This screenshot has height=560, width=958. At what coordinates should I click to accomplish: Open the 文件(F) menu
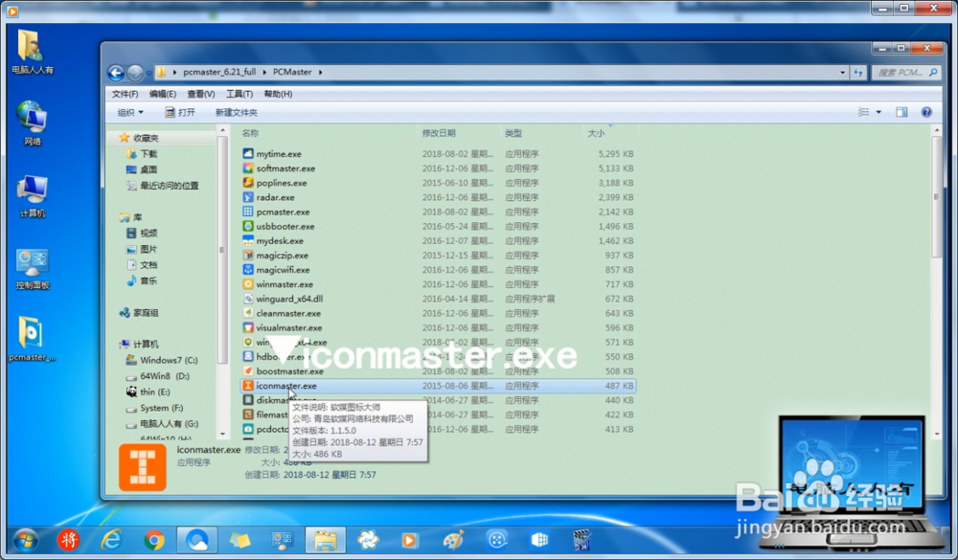pos(125,94)
